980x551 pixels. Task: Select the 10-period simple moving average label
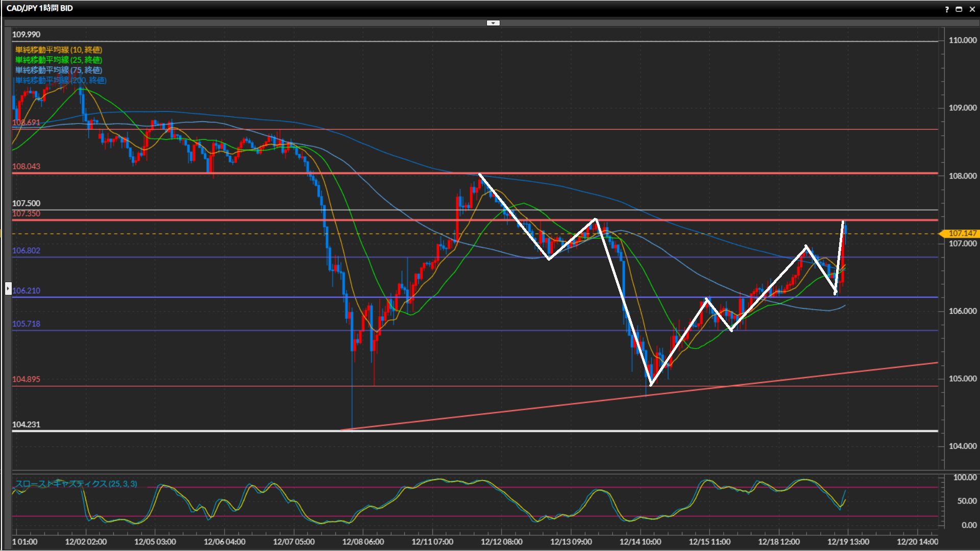59,49
